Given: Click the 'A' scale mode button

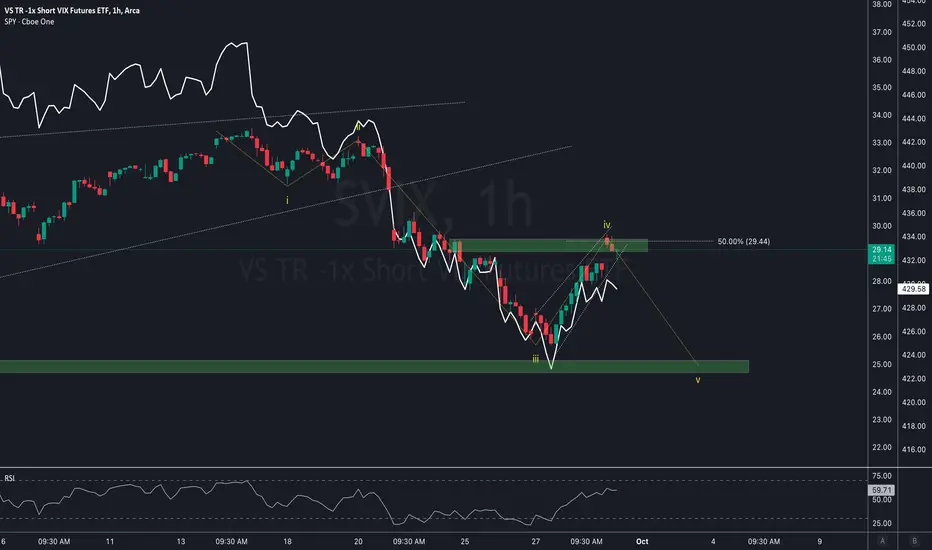Looking at the screenshot, I should click(882, 540).
